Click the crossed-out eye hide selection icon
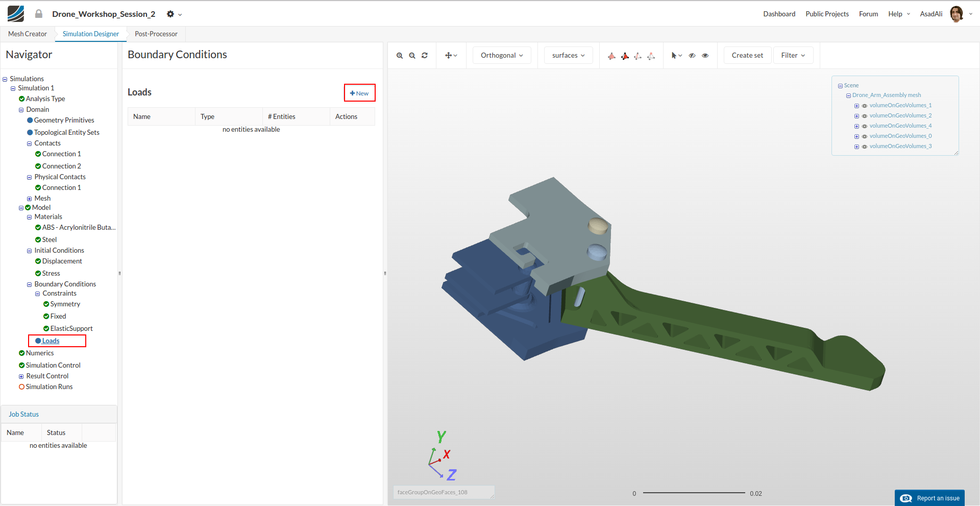The image size is (980, 506). (692, 56)
